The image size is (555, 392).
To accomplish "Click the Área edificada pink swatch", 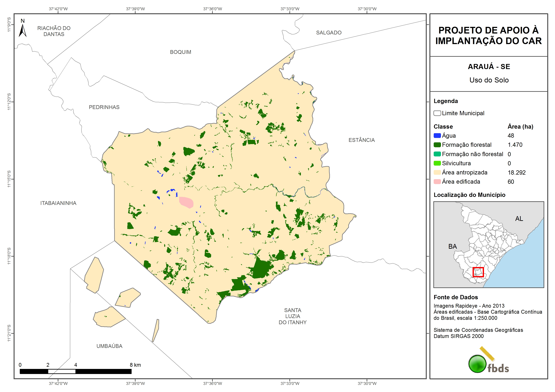I will tap(437, 182).
